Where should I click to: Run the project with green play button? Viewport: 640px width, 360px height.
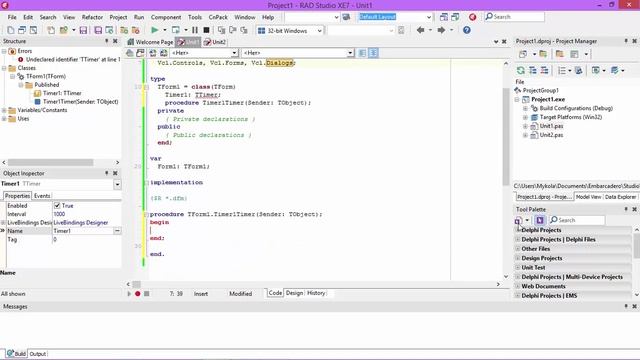[155, 30]
